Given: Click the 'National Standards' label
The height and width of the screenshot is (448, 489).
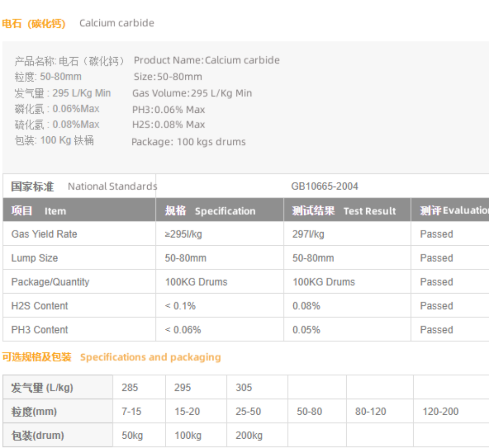Looking at the screenshot, I should [112, 186].
